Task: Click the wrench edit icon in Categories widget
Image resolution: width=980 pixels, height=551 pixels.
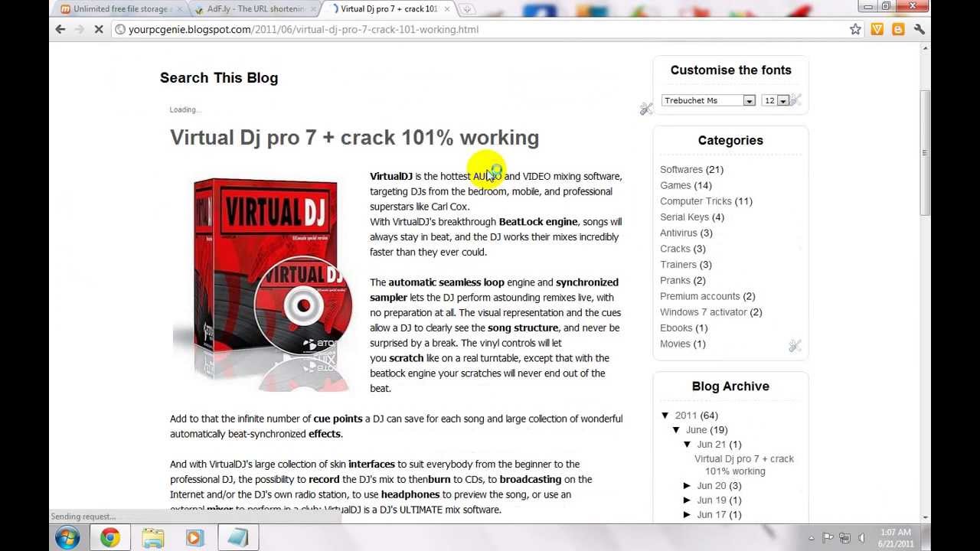Action: (x=795, y=346)
